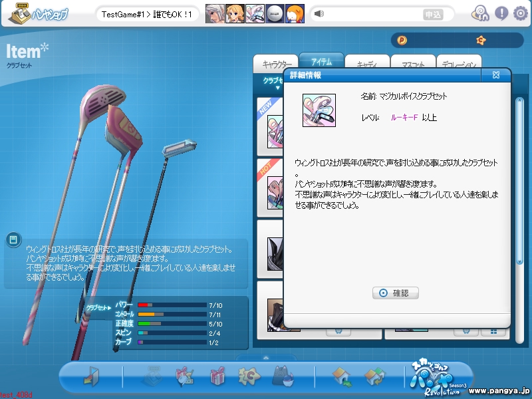Click the exit door icon in bottom toolbar
Viewport: 532px width, 399px height.
click(x=91, y=376)
